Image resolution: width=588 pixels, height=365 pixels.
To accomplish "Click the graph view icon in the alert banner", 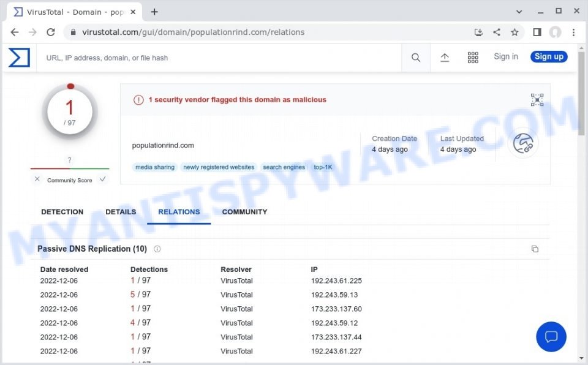I will pyautogui.click(x=537, y=100).
